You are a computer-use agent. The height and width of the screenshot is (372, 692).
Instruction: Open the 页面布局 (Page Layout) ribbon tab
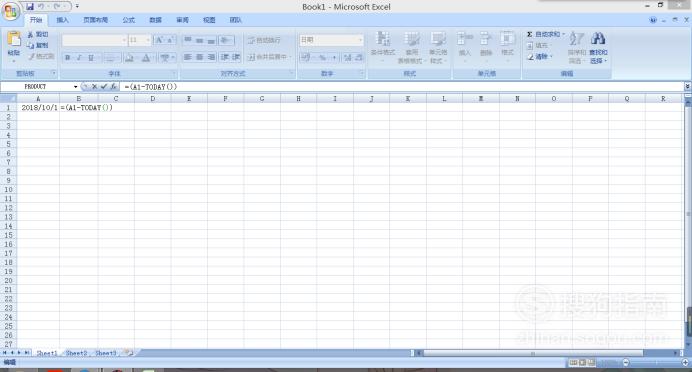click(x=96, y=20)
